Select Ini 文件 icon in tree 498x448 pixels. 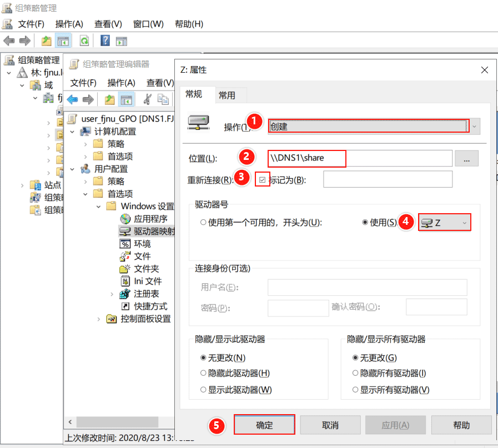coord(125,281)
